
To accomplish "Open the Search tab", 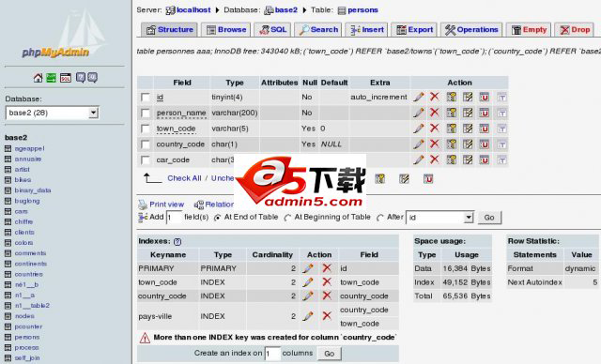I will [x=318, y=30].
